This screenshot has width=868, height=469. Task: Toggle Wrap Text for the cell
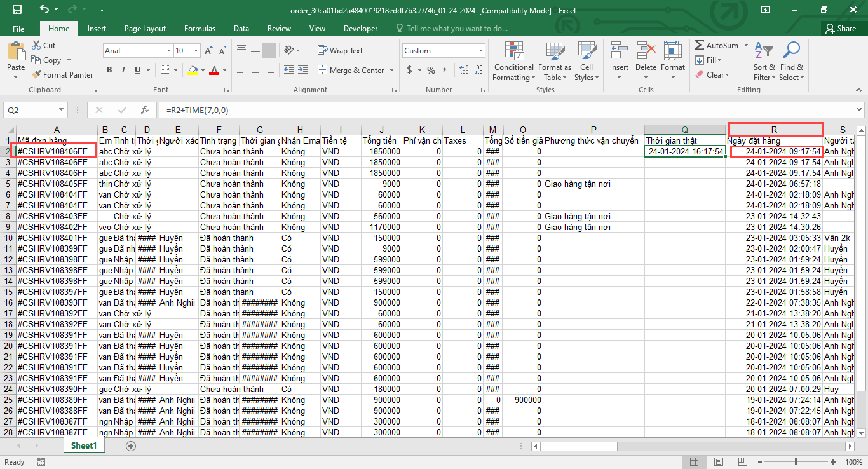coord(340,51)
